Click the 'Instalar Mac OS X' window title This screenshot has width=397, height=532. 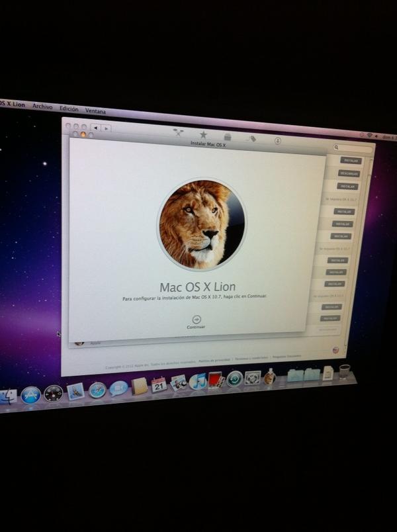(208, 144)
